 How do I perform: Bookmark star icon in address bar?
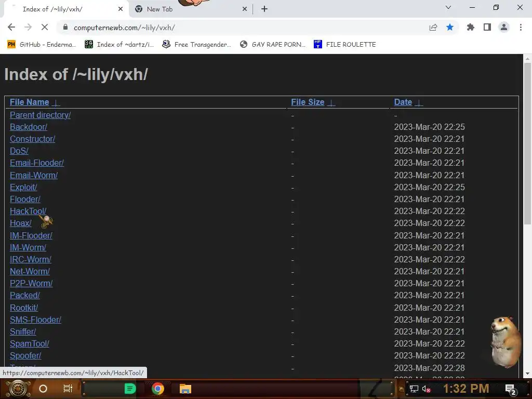tap(450, 27)
